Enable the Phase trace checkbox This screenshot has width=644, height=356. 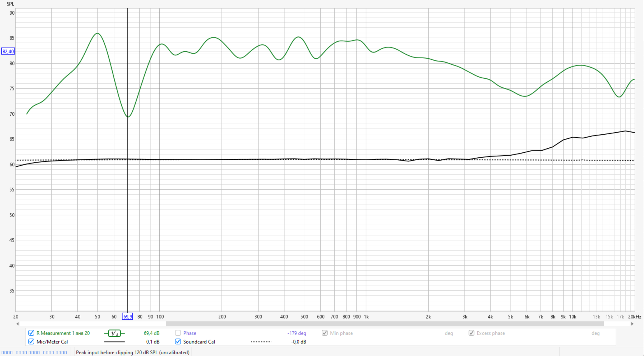point(178,333)
